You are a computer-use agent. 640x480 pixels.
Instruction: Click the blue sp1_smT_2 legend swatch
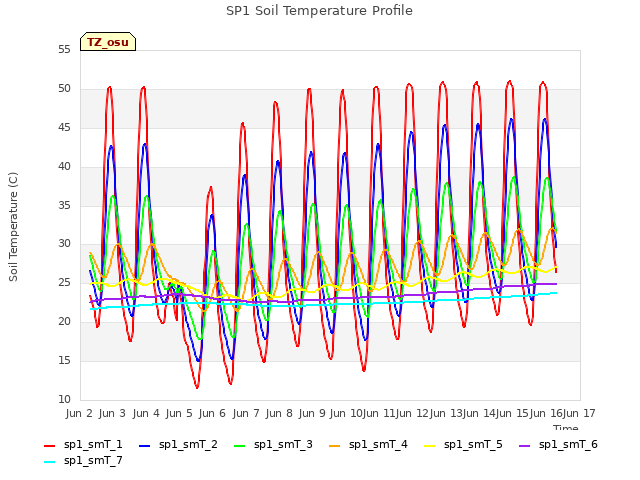point(144,446)
